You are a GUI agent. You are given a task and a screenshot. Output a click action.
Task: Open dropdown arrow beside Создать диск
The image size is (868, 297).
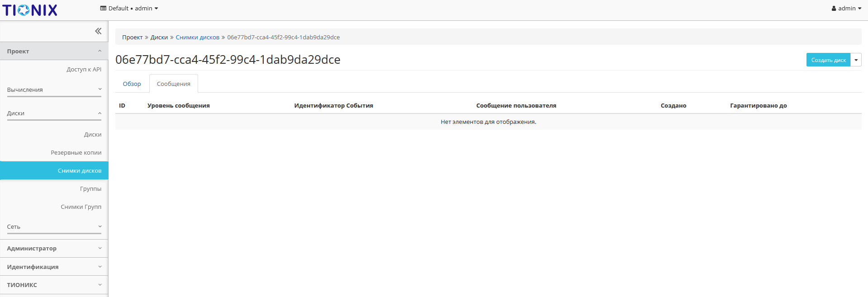pos(856,60)
